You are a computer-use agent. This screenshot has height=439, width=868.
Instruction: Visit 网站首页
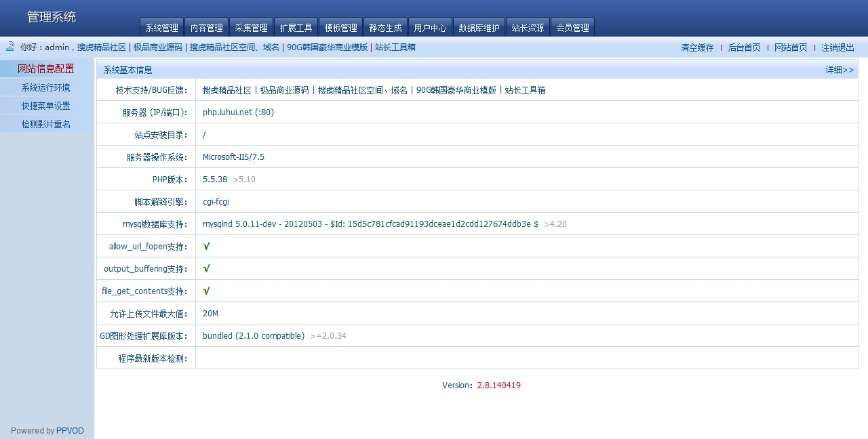791,47
